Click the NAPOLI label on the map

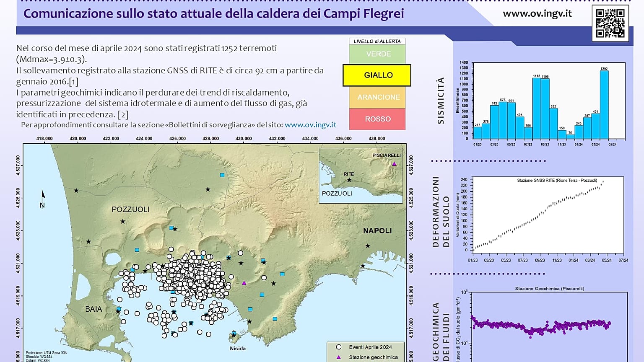coord(377,231)
